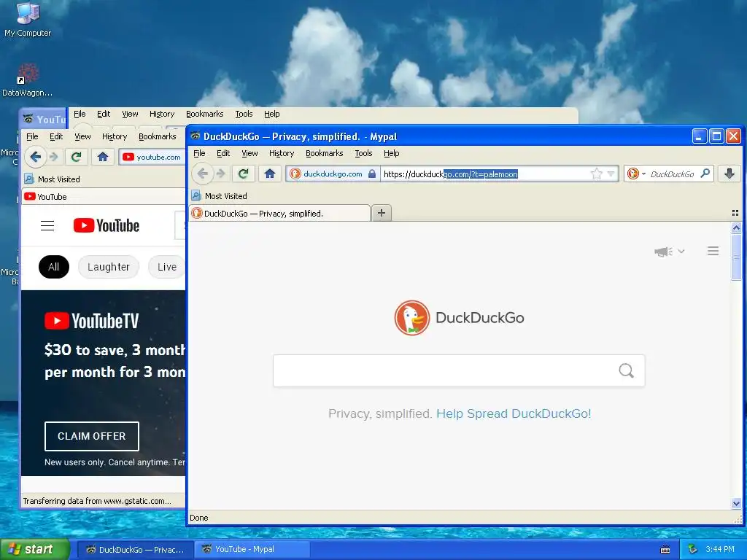The height and width of the screenshot is (560, 747).
Task: Open Help menu in DuckDuckGo window
Action: pyautogui.click(x=392, y=153)
